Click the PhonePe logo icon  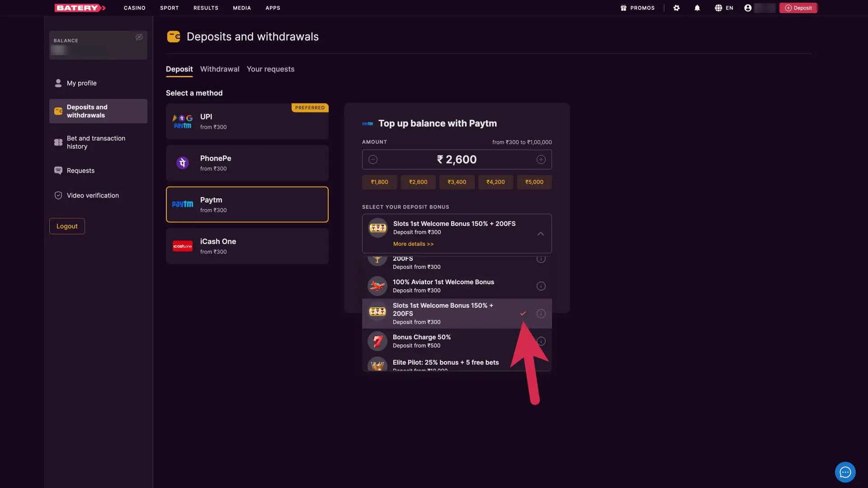[183, 163]
